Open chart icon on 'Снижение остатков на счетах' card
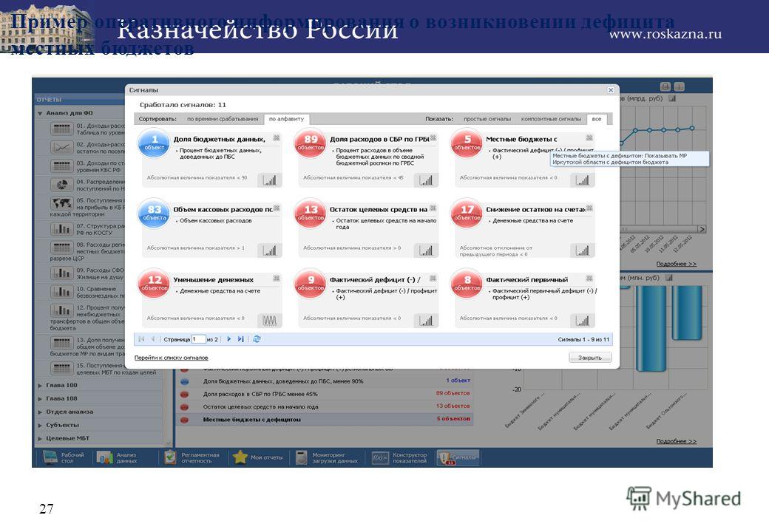The height and width of the screenshot is (532, 769). point(583,250)
